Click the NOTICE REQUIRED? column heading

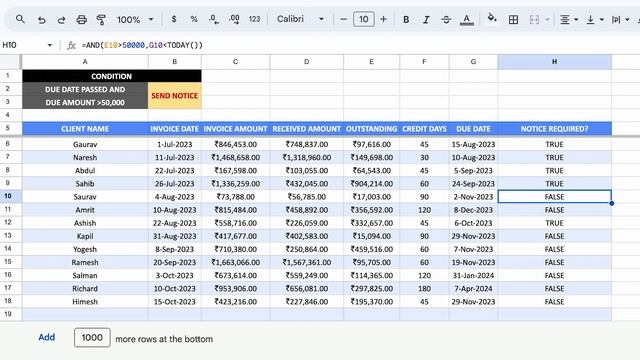[554, 129]
